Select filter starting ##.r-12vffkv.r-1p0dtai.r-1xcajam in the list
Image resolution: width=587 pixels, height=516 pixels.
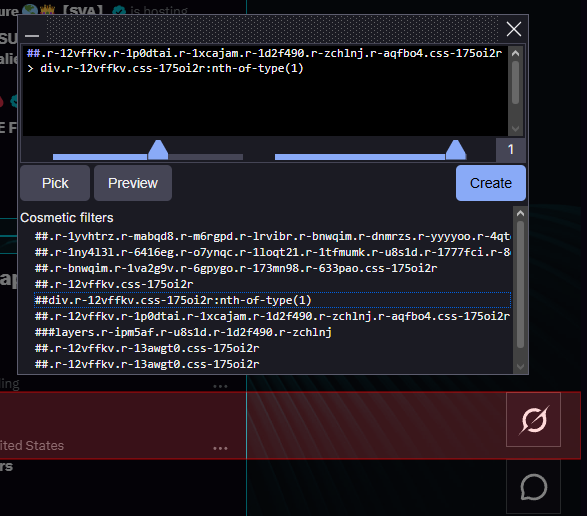(273, 316)
